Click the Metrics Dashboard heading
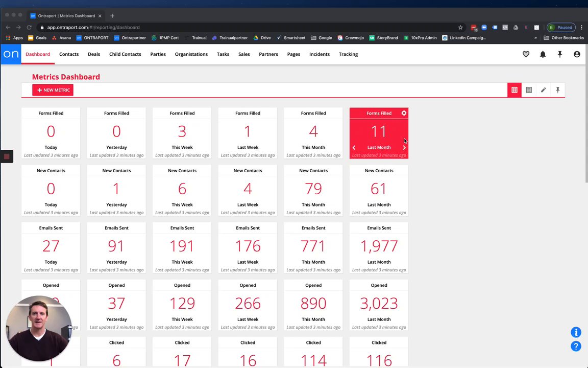The image size is (588, 368). click(x=66, y=77)
